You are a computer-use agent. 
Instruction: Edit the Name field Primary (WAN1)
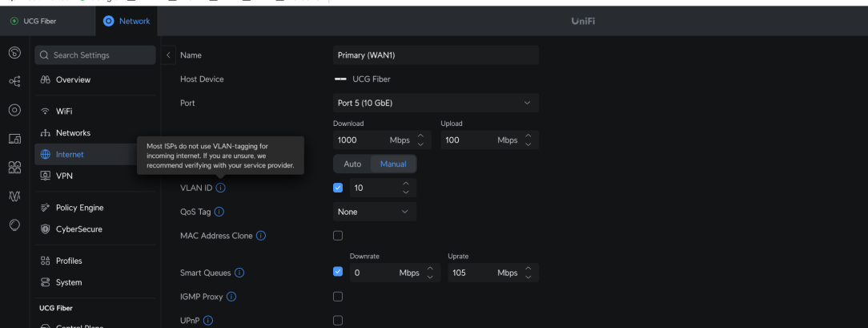(x=436, y=55)
